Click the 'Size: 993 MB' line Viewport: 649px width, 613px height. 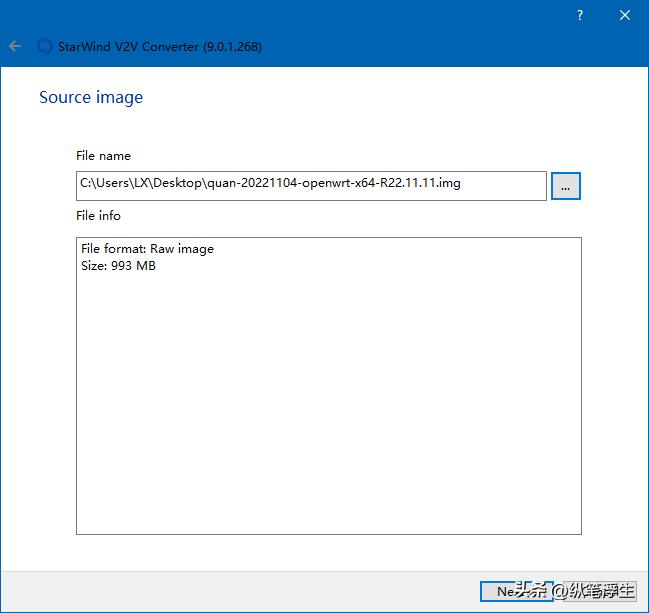click(118, 266)
